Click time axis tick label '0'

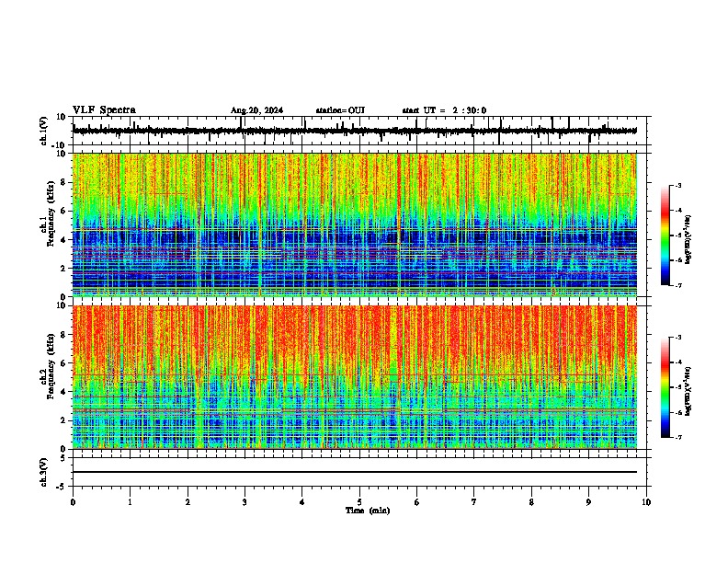point(73,502)
